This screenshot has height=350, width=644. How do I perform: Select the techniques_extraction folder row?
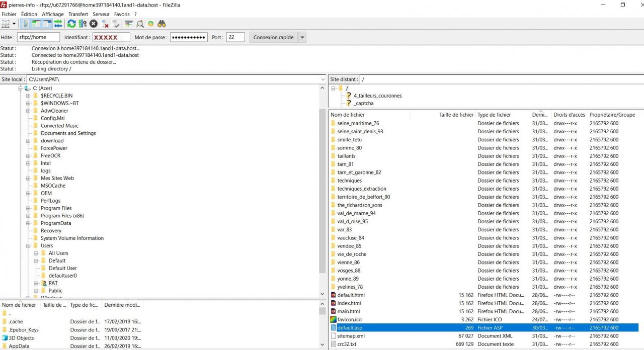point(484,189)
